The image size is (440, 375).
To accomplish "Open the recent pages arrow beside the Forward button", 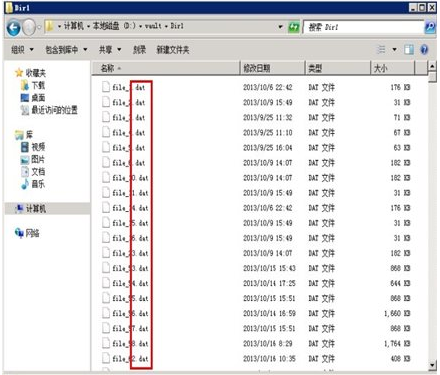I will [x=39, y=28].
